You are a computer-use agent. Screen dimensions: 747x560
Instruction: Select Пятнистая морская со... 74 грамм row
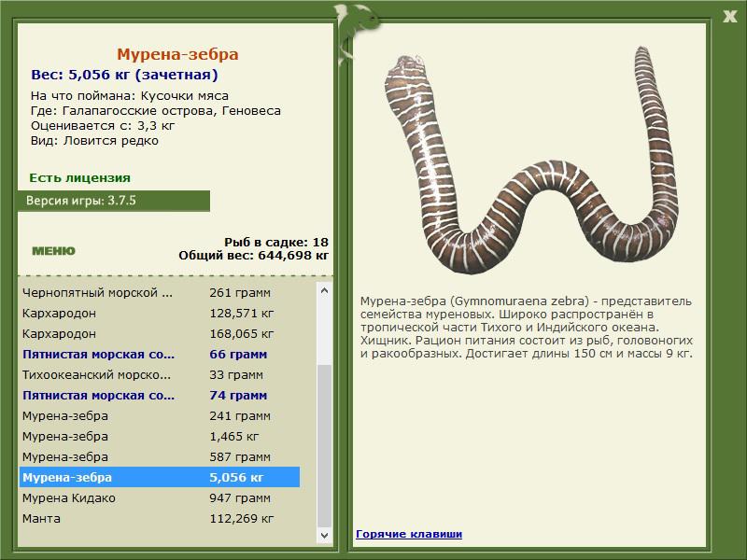click(160, 395)
